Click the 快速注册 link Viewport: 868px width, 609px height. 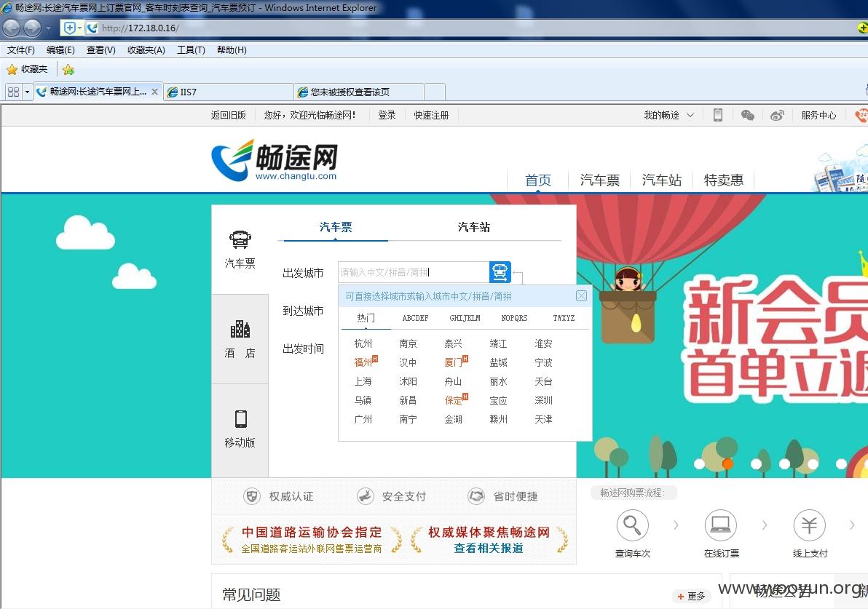point(431,115)
